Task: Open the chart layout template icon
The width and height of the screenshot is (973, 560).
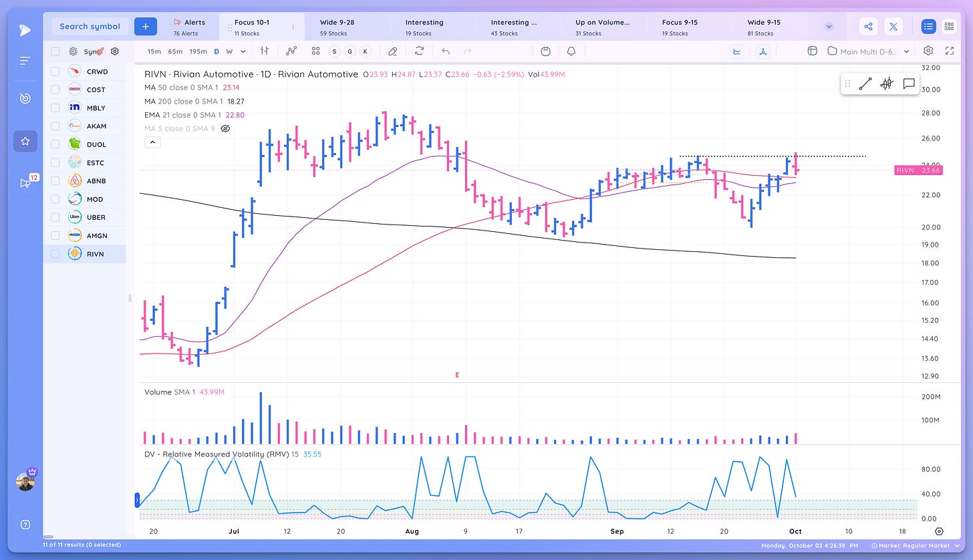Action: pos(813,51)
